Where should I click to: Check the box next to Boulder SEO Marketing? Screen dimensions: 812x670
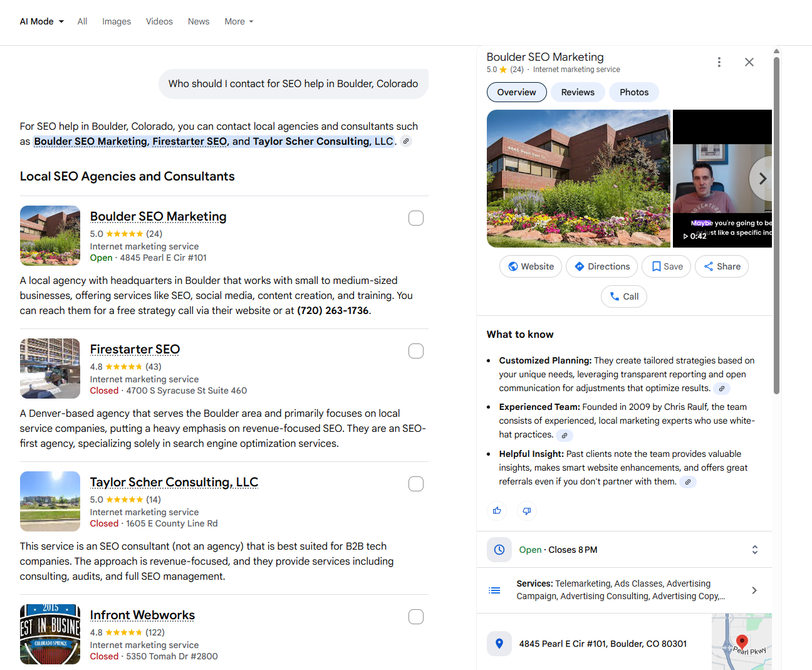[x=415, y=217]
